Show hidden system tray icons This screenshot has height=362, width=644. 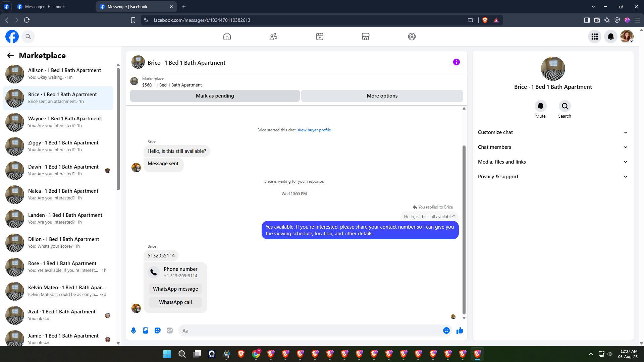pyautogui.click(x=591, y=354)
